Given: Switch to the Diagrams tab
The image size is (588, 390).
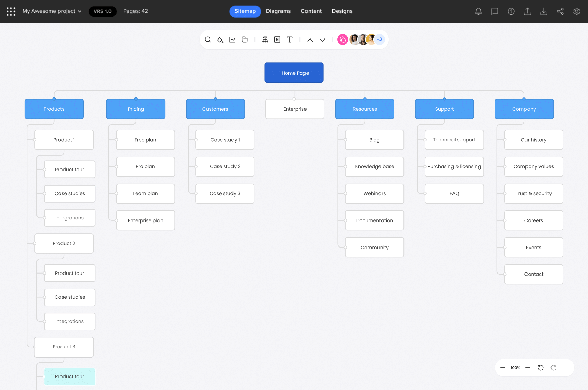Looking at the screenshot, I should tap(278, 11).
